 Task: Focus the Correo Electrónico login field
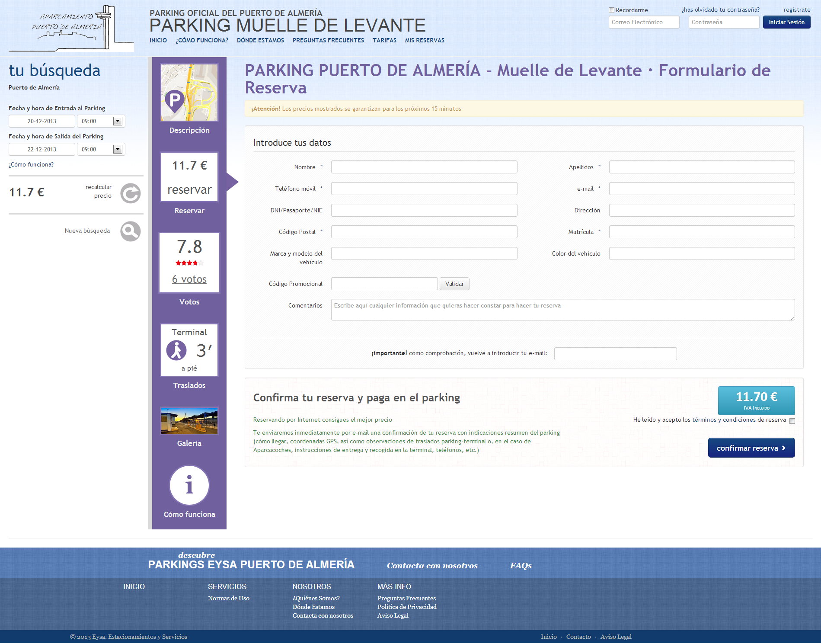644,22
